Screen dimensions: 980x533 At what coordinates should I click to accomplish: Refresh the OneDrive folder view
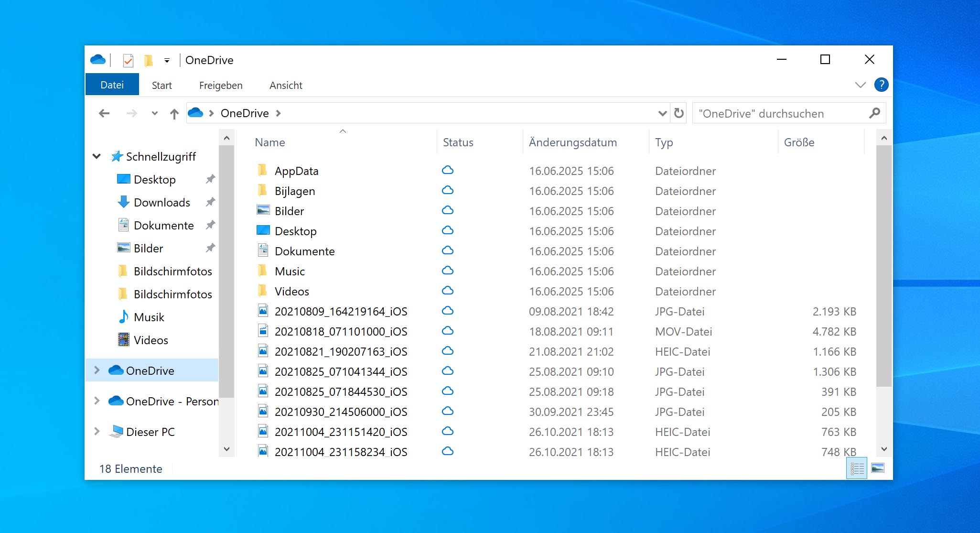[x=678, y=113]
